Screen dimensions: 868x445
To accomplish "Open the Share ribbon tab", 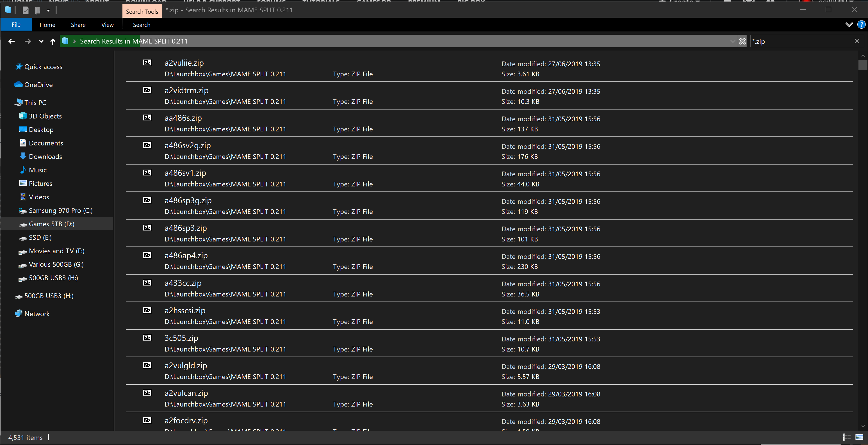I will [78, 25].
